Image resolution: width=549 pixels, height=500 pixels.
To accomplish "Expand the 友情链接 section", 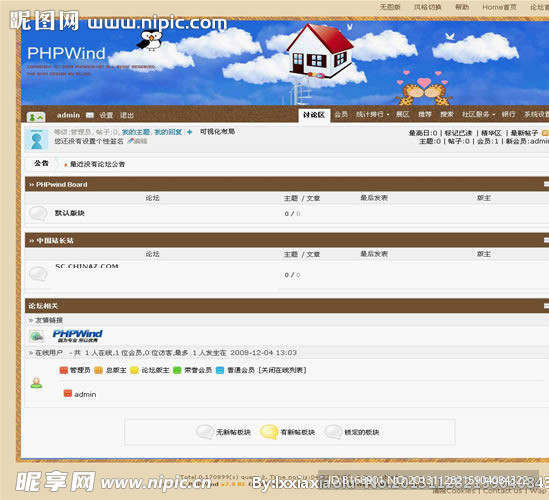I will pyautogui.click(x=49, y=320).
